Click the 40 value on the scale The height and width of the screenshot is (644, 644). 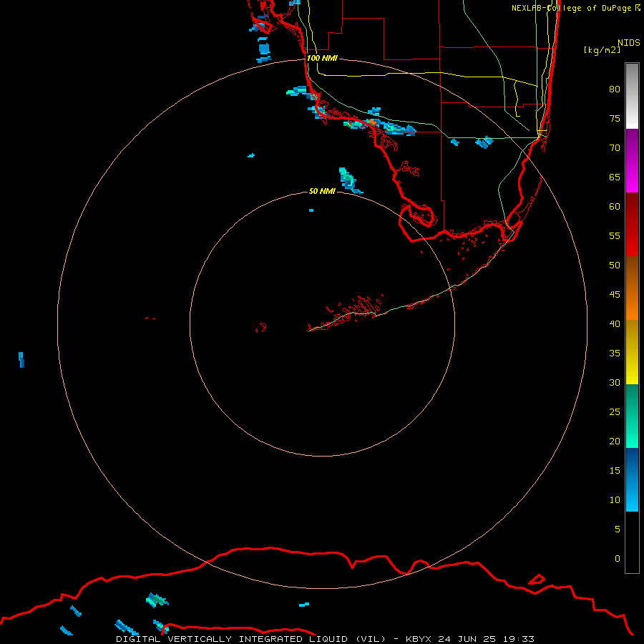pos(615,323)
